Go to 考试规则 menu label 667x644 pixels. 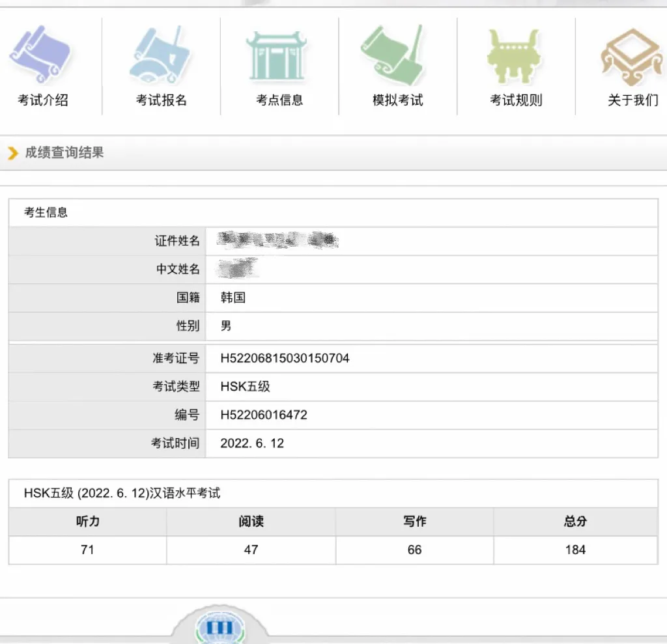pos(516,100)
